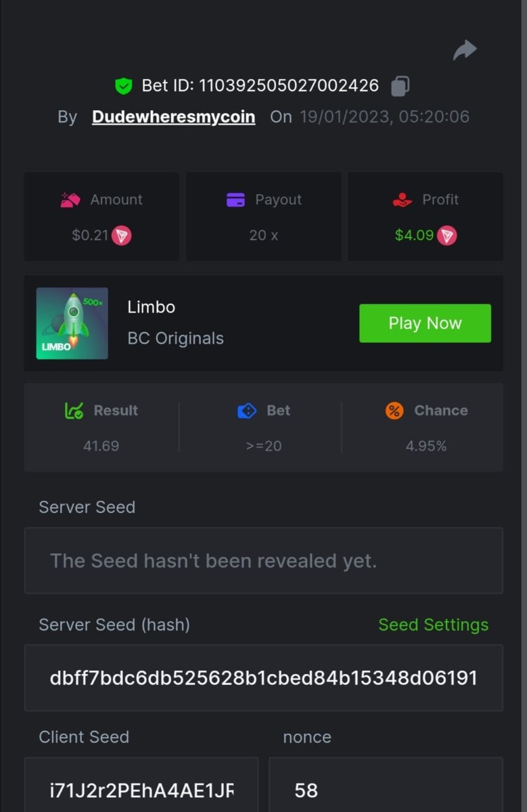Click the TRON coin icon beside $4.09
The image size is (527, 812).
[446, 235]
